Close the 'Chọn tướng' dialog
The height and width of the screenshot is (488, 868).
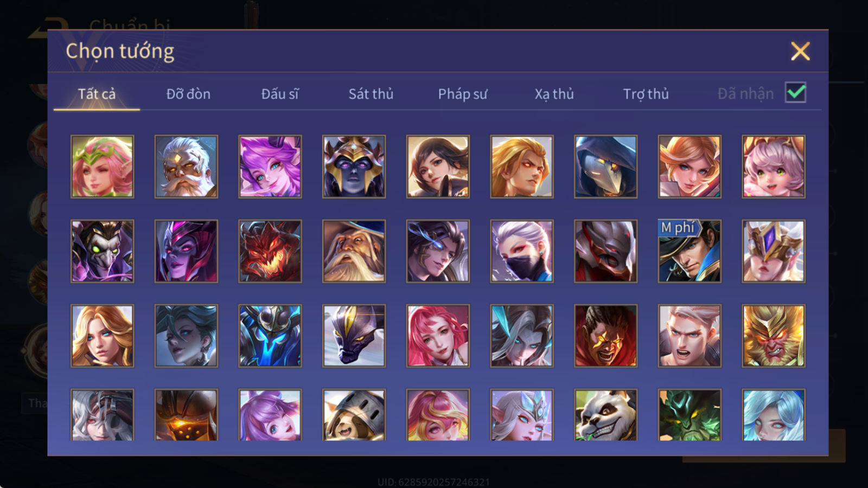point(800,52)
